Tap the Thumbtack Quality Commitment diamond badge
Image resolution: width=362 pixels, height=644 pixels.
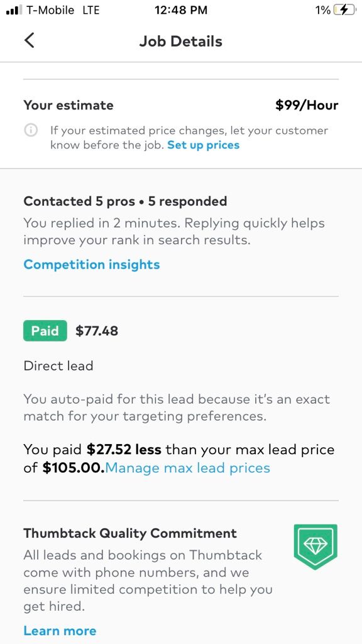[x=315, y=547]
